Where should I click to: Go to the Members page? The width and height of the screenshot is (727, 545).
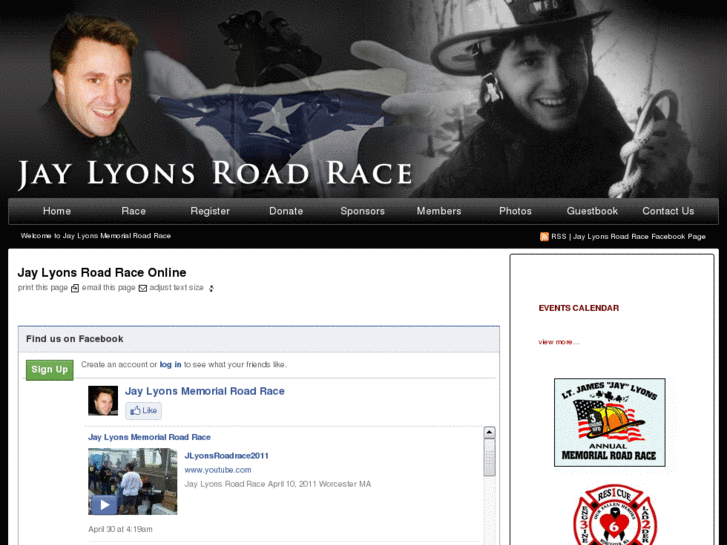tap(439, 211)
